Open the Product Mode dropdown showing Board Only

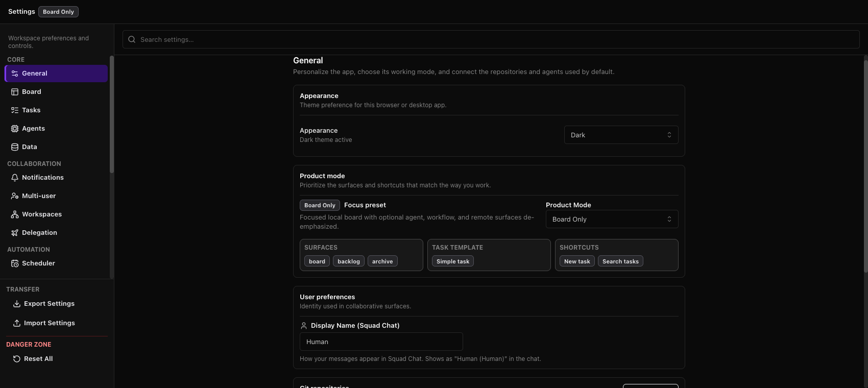click(x=612, y=219)
